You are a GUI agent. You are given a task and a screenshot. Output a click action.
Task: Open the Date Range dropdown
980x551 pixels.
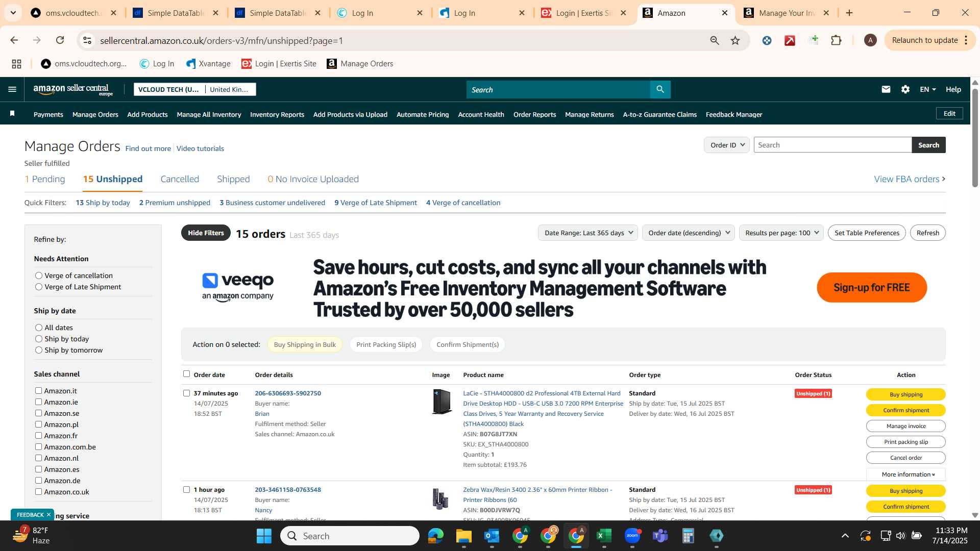588,233
